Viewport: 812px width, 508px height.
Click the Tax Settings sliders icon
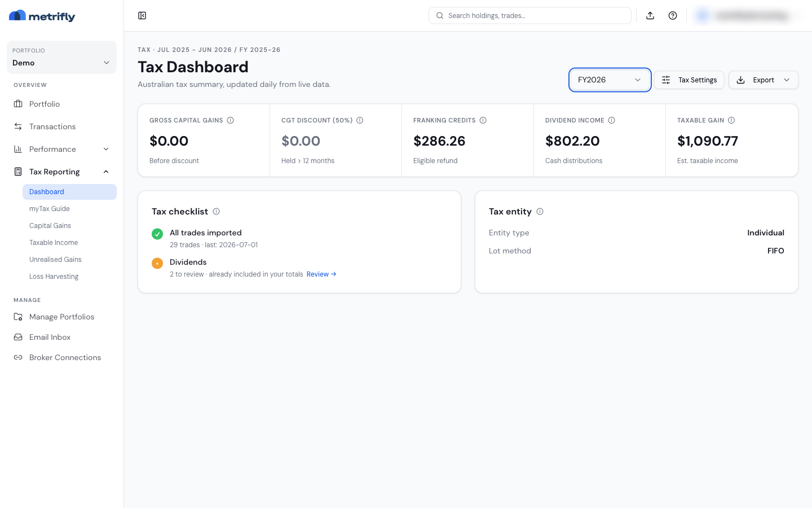pos(666,80)
